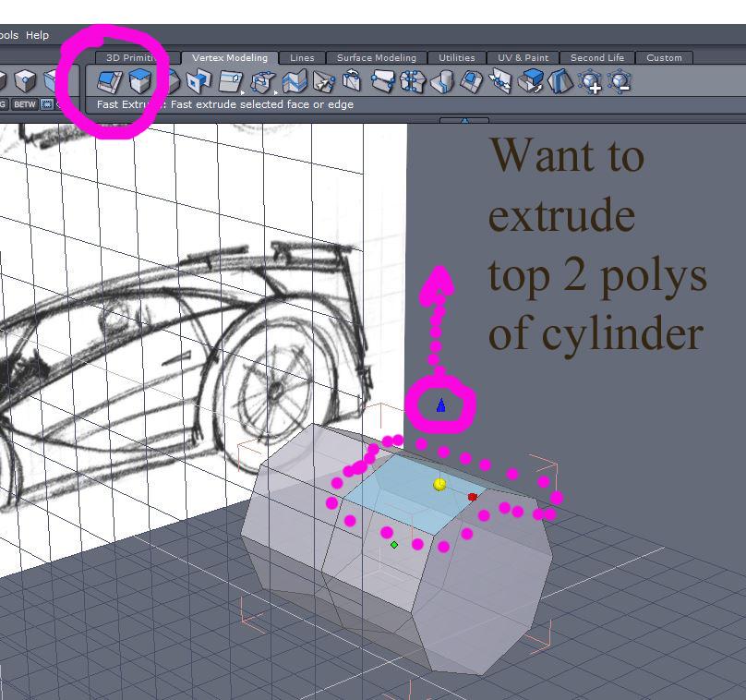
Task: Open the Surface Modeling tab
Action: [377, 57]
